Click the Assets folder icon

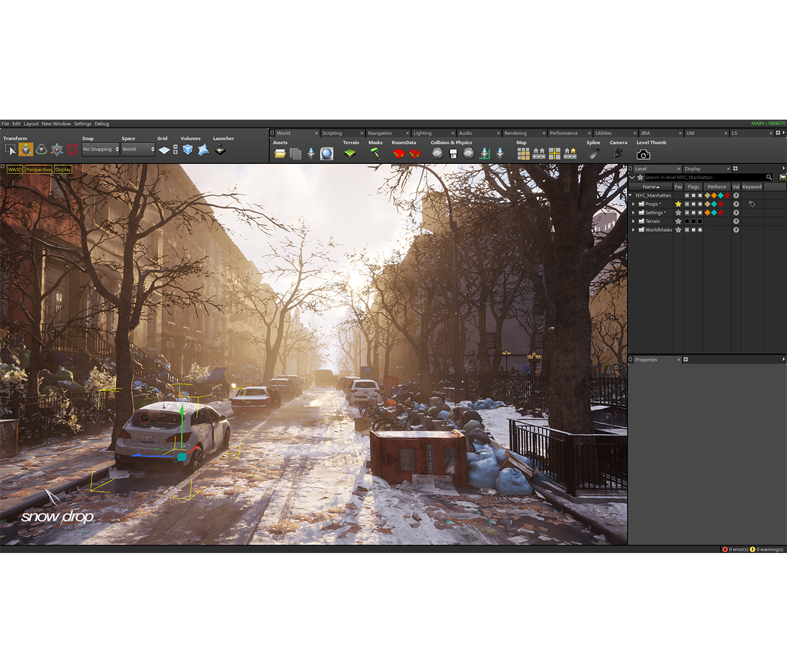click(280, 154)
